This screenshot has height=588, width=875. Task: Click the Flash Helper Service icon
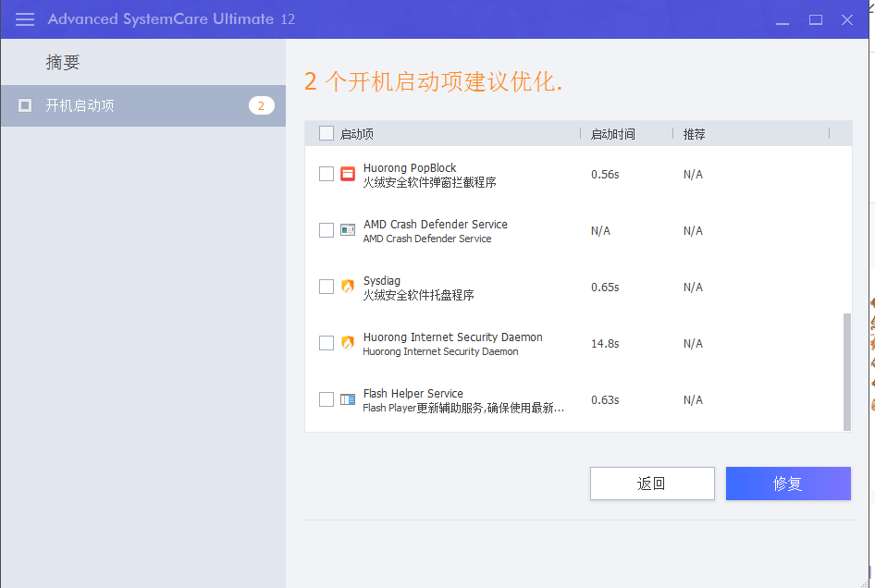point(348,399)
